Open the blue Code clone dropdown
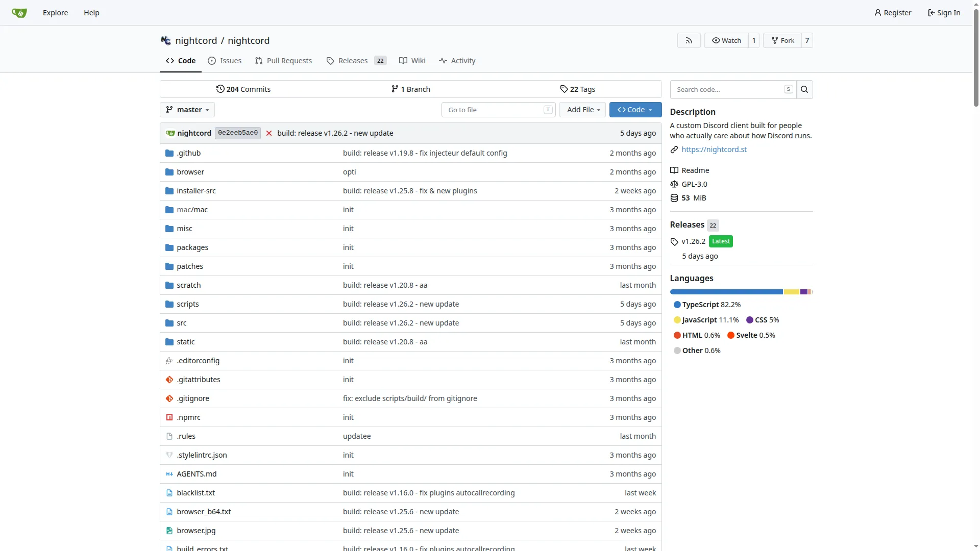 pos(635,110)
